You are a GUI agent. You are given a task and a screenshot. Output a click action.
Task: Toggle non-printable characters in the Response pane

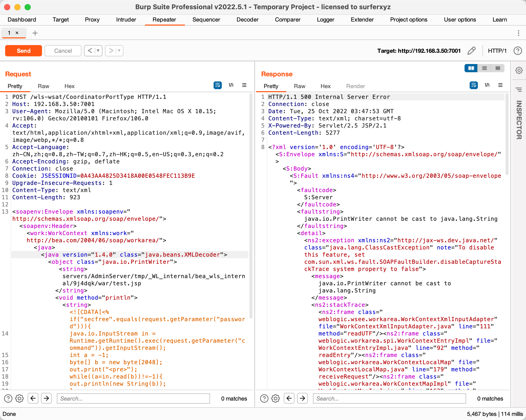[487, 85]
